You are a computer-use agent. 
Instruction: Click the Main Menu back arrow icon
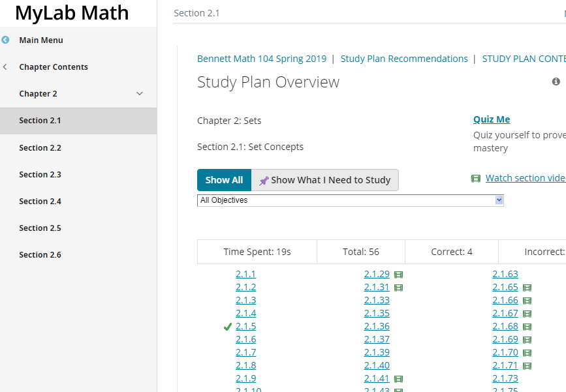pos(6,40)
